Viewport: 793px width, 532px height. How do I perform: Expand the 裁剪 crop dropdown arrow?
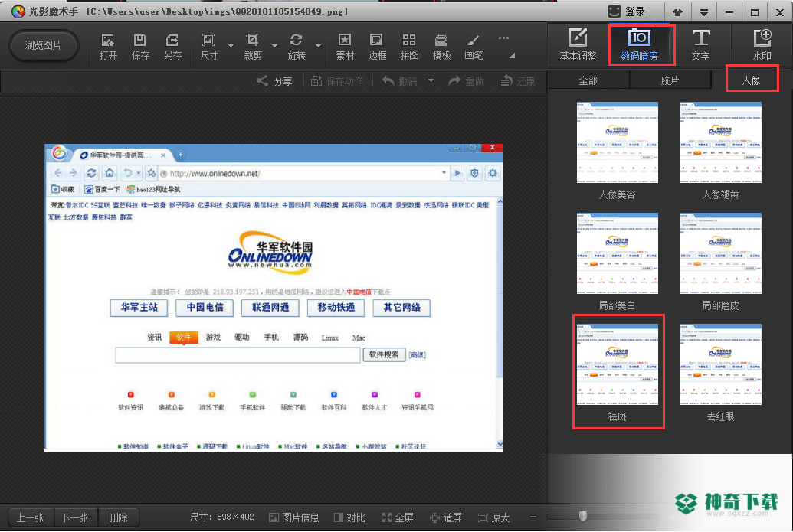pos(274,46)
